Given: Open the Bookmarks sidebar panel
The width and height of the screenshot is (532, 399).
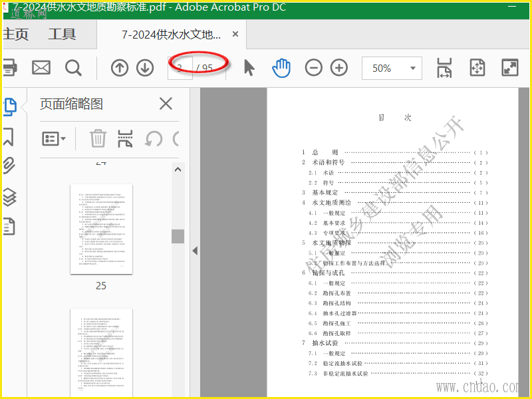Looking at the screenshot, I should click(x=9, y=137).
